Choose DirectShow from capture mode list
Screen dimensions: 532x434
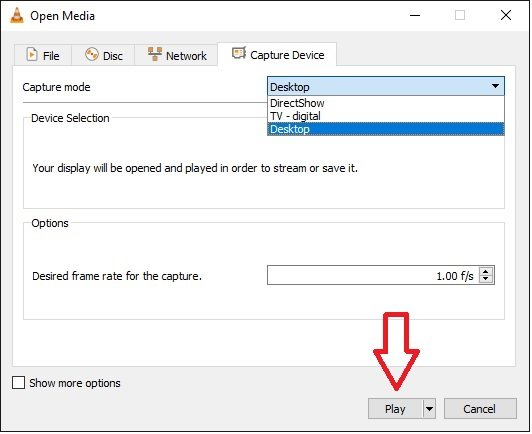click(x=386, y=103)
